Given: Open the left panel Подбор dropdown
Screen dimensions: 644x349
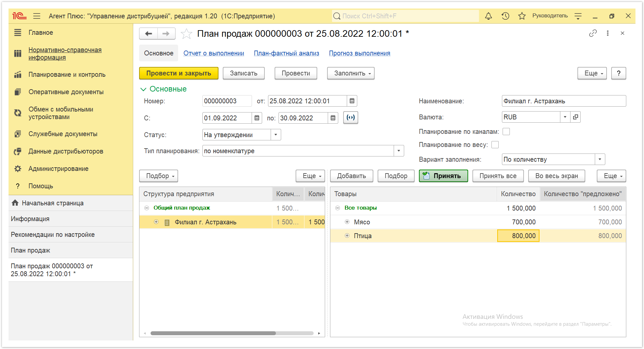Looking at the screenshot, I should (158, 176).
